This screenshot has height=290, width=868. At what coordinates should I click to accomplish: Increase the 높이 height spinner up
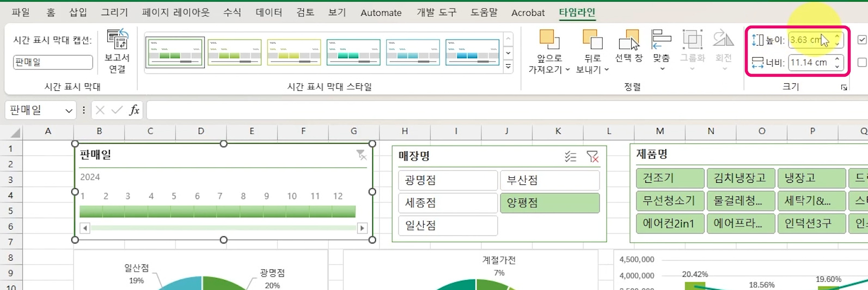coord(837,36)
